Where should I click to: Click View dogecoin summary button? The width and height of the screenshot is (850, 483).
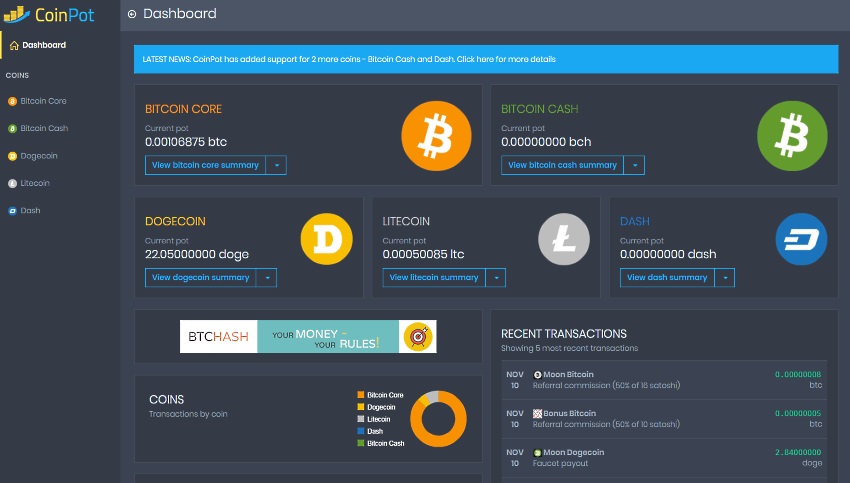[x=201, y=278]
